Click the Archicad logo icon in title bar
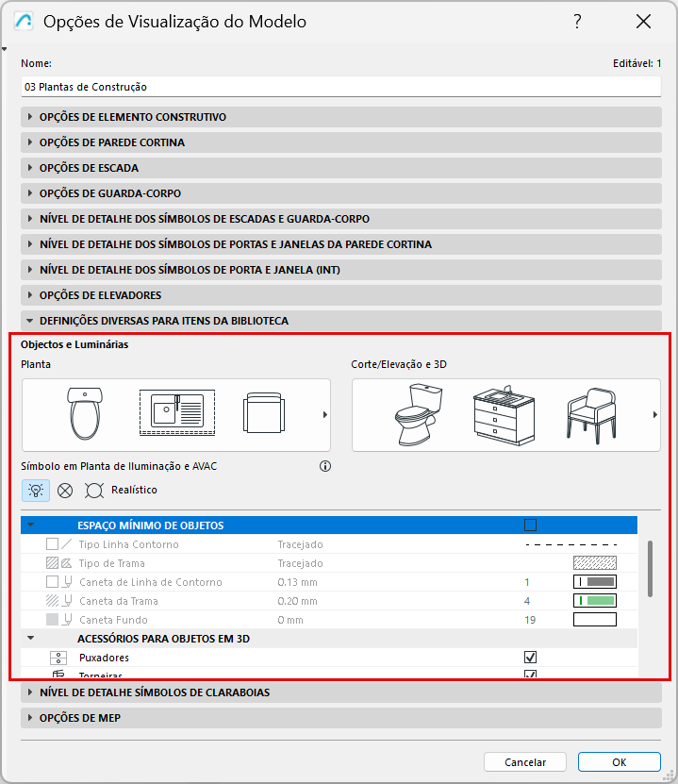678x784 pixels. (x=24, y=22)
